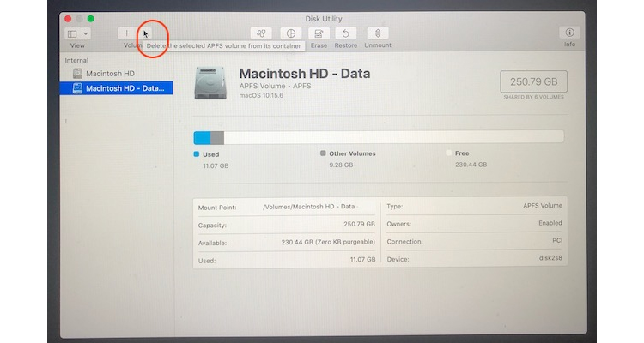Delete the volume with the minus button
This screenshot has width=644, height=343.
[x=143, y=33]
